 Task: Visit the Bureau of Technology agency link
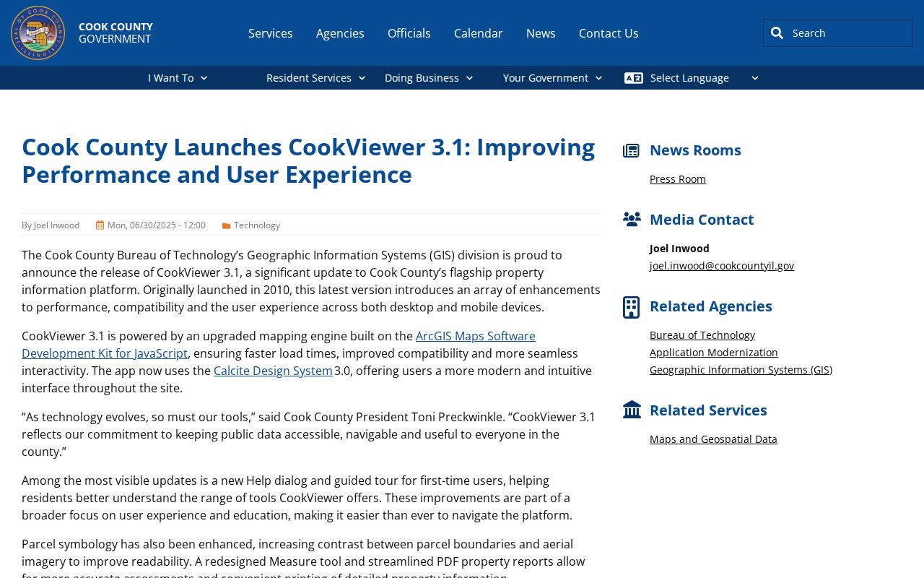(x=702, y=335)
